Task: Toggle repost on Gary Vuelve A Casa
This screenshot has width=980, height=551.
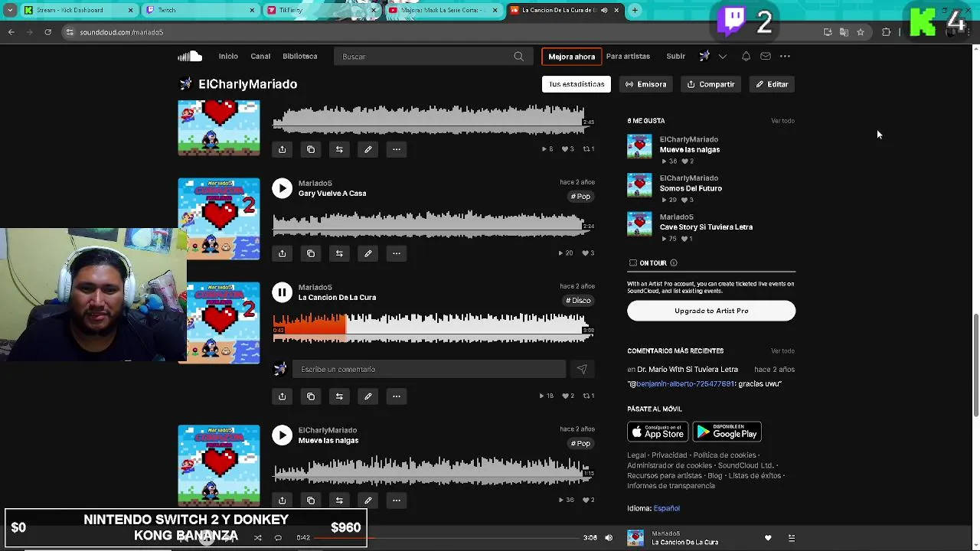Action: (339, 253)
